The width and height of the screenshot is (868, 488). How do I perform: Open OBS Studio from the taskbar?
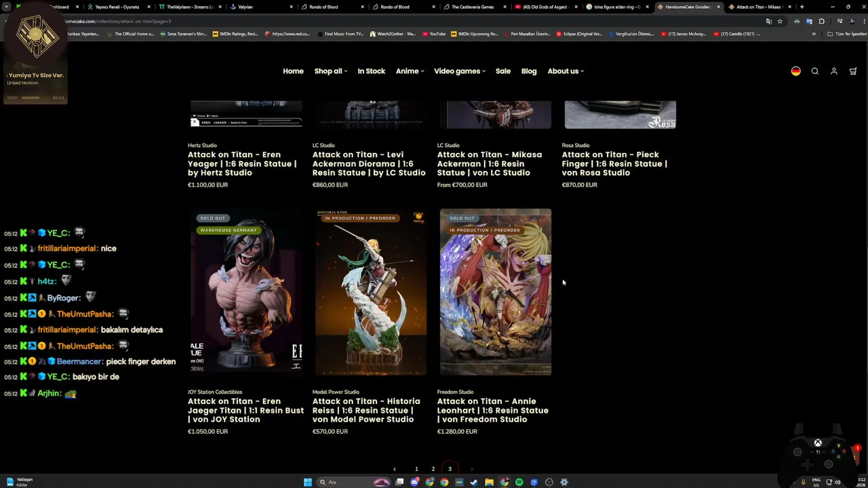549,482
